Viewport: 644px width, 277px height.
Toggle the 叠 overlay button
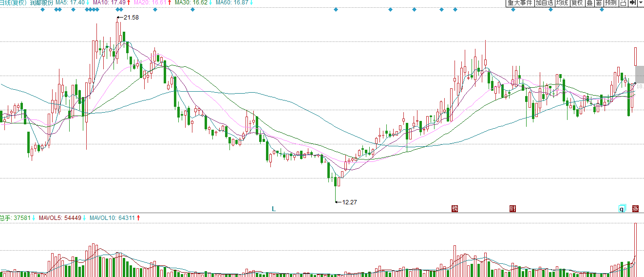[x=589, y=3]
